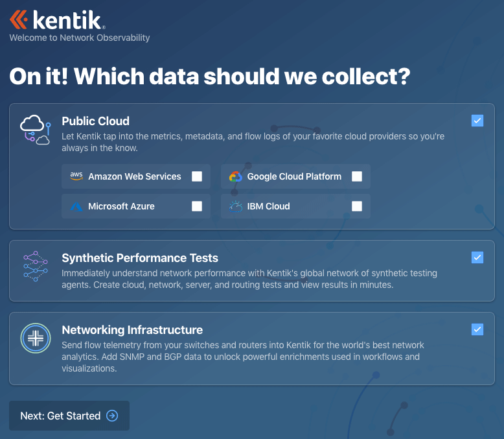Uncheck the Public Cloud checkbox

point(477,121)
